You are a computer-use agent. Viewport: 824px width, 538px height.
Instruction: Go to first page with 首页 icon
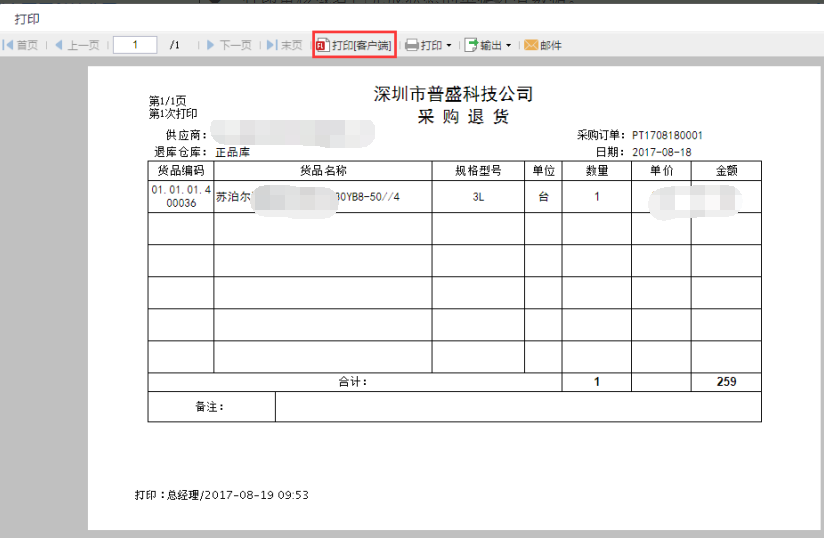(x=9, y=45)
